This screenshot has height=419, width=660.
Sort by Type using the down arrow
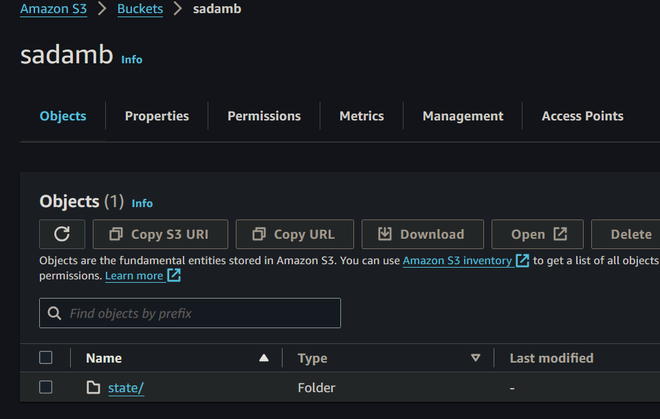pos(476,358)
